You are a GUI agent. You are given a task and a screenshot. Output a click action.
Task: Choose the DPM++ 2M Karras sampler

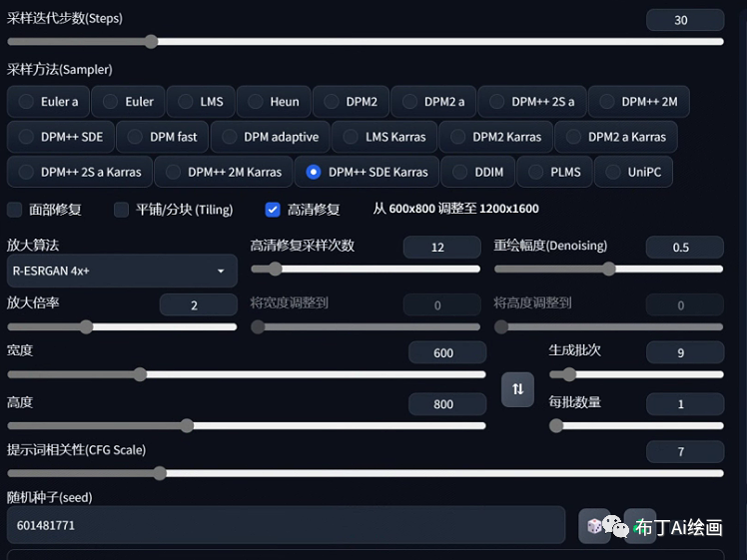point(224,172)
